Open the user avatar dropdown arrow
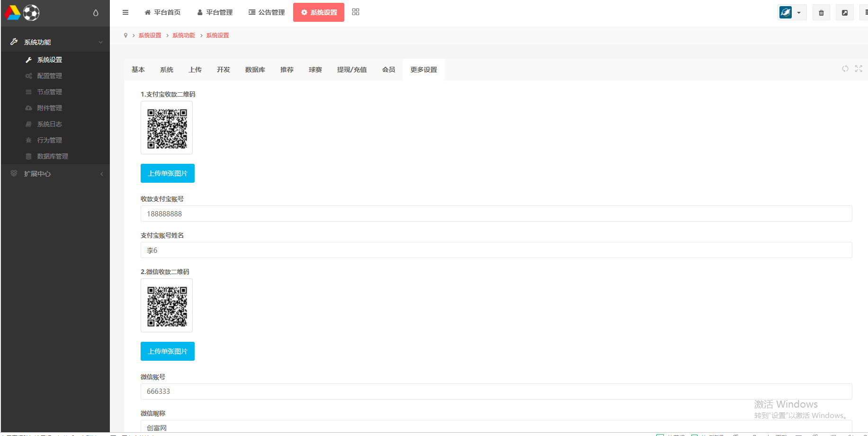 798,12
